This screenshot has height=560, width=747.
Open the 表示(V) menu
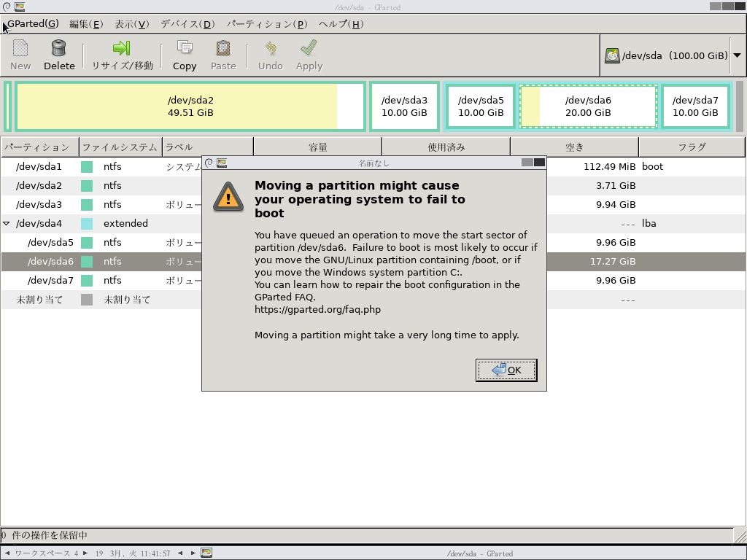131,24
